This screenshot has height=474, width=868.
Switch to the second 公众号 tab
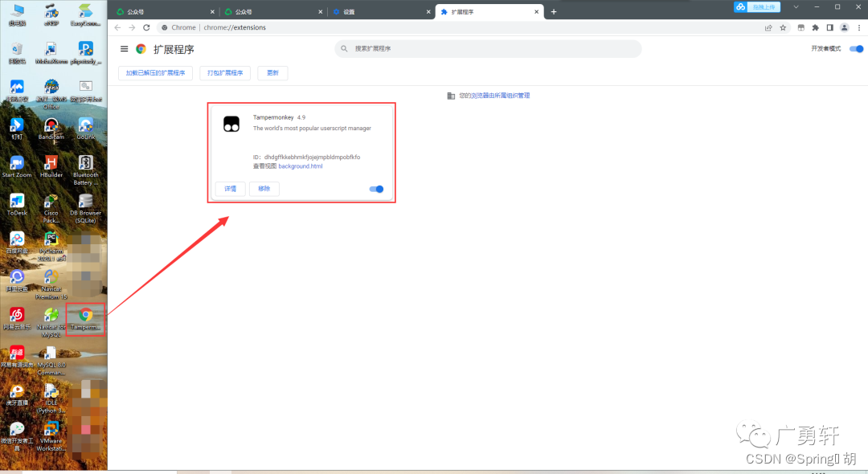pos(273,11)
